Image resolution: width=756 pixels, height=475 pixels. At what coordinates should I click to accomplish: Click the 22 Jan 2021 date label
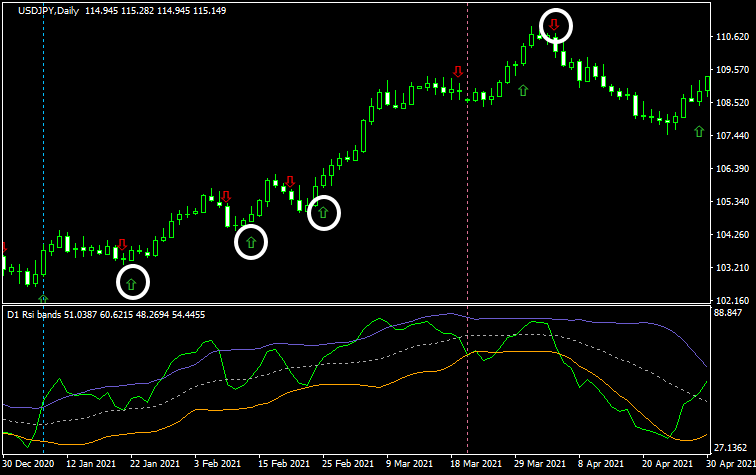pyautogui.click(x=155, y=463)
